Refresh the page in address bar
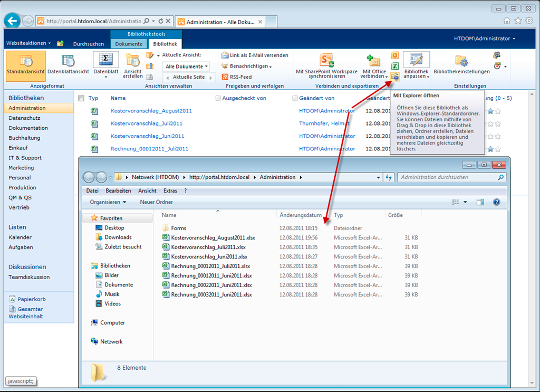 point(161,21)
